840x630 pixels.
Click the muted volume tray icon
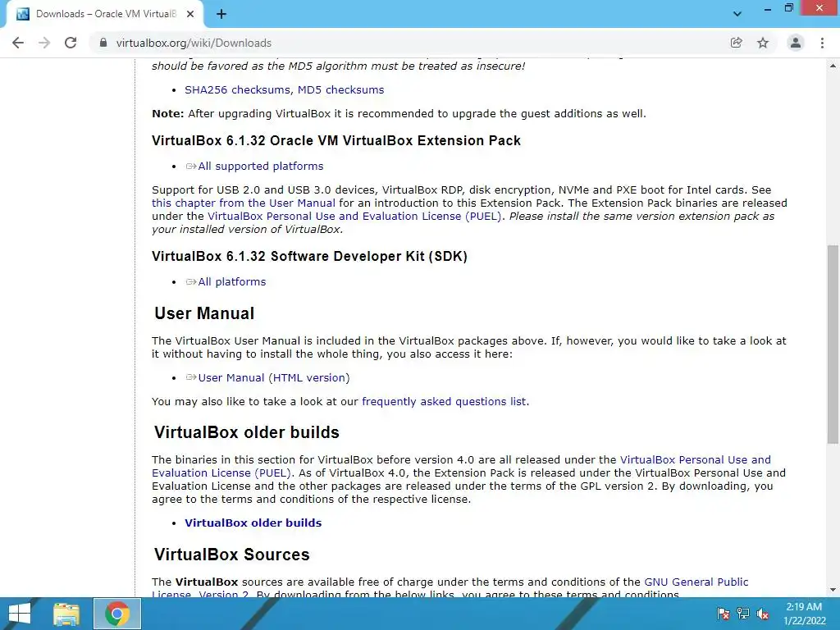coord(763,614)
